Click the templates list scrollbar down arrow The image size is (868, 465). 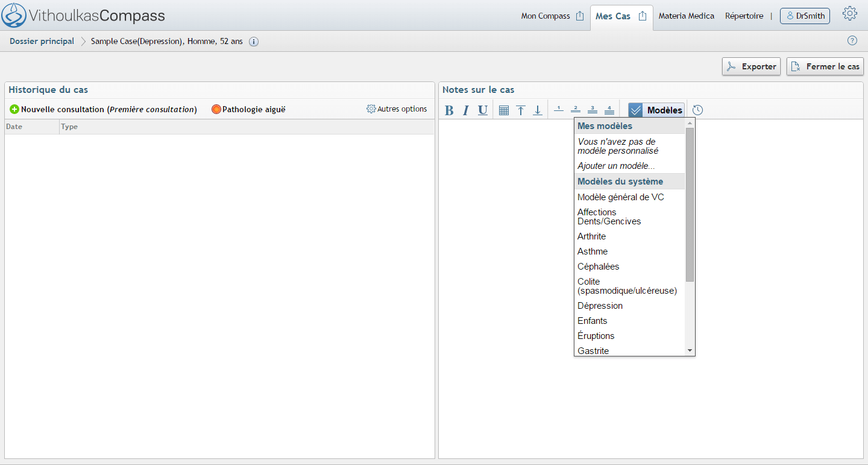[690, 350]
